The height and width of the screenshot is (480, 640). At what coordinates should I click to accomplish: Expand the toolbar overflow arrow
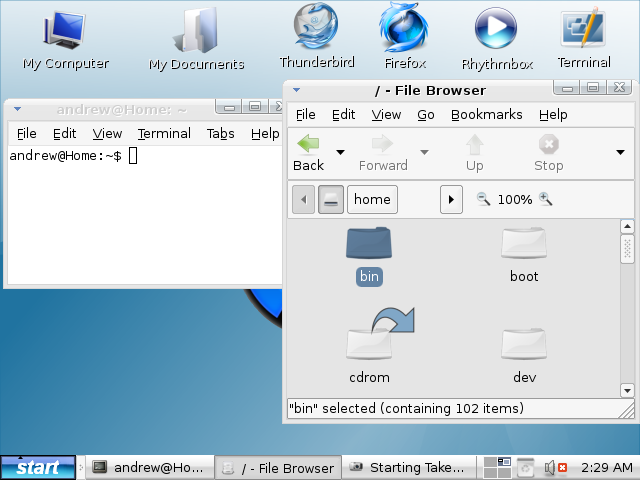[x=620, y=152]
